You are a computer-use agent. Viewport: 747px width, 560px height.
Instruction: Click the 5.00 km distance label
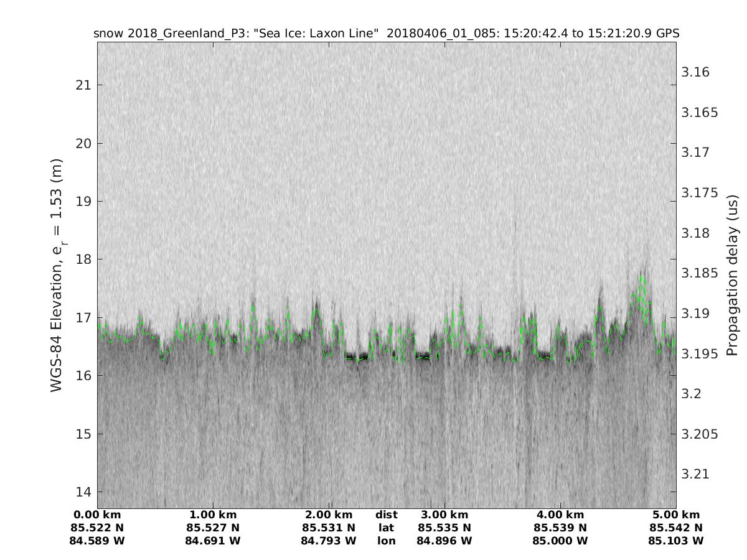676,515
